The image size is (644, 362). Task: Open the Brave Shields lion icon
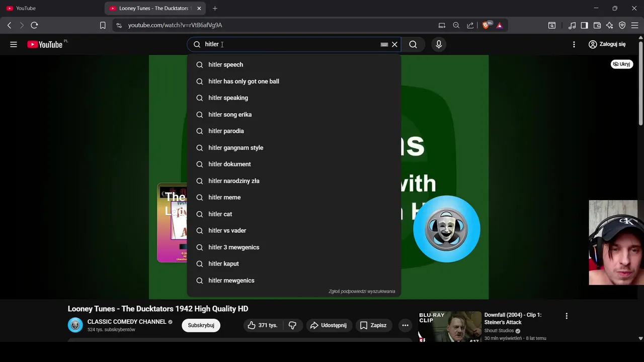click(487, 25)
